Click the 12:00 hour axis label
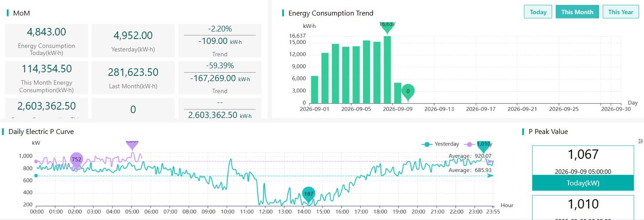 (x=265, y=212)
